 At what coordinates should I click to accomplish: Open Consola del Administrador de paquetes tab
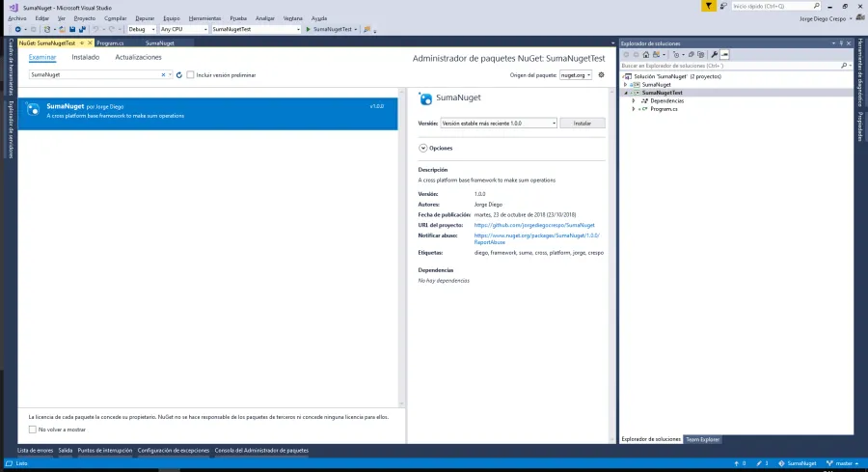(261, 451)
